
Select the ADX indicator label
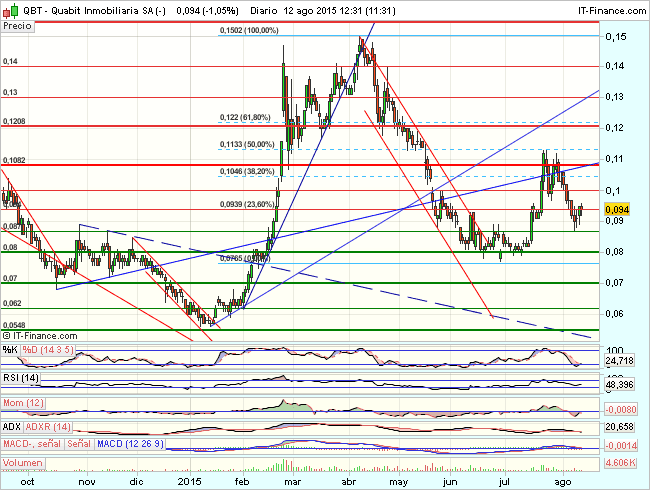pos(12,427)
